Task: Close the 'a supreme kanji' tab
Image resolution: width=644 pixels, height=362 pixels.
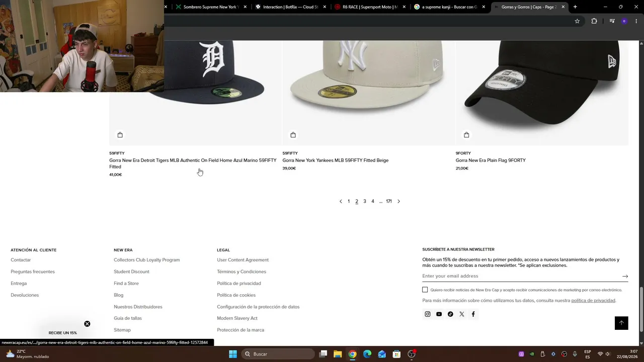Action: coord(484,7)
